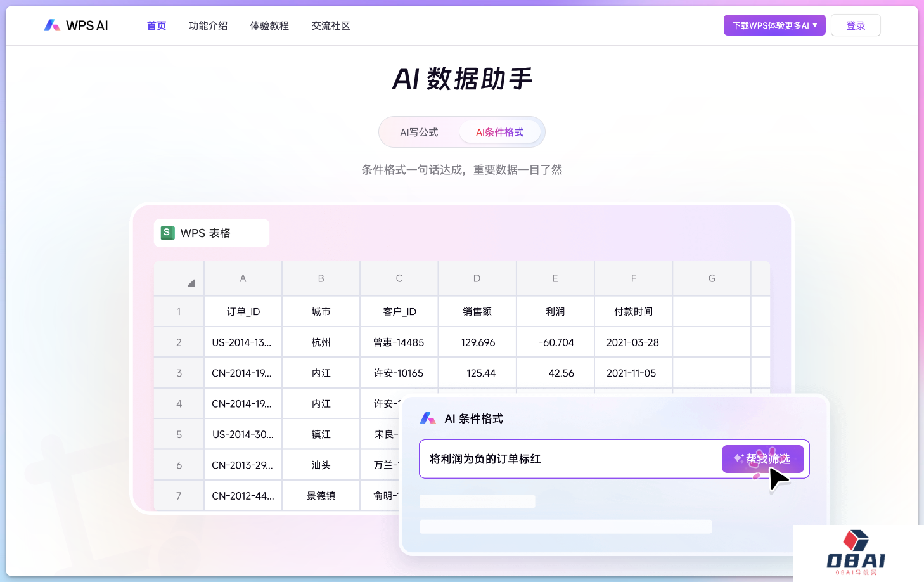Select column A header
This screenshot has height=582, width=924.
(x=243, y=278)
